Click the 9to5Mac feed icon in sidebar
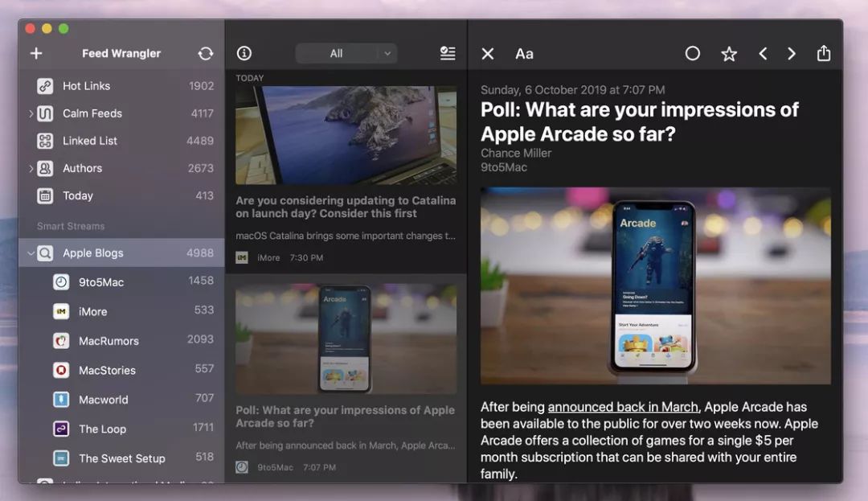Screen dimensions: 868x501 click(61, 281)
